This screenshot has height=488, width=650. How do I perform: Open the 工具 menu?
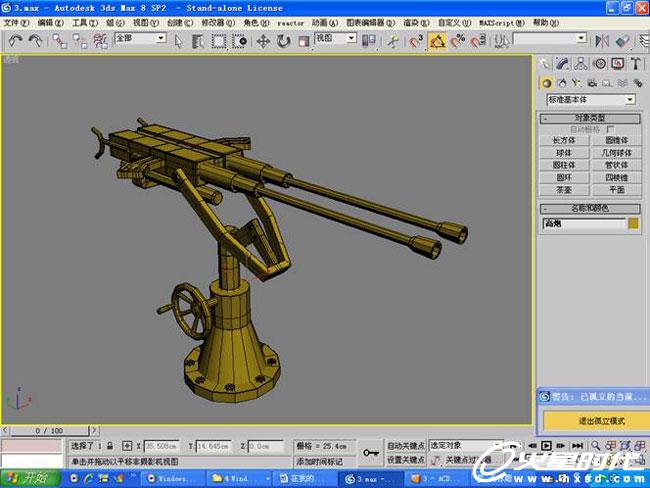[x=85, y=23]
